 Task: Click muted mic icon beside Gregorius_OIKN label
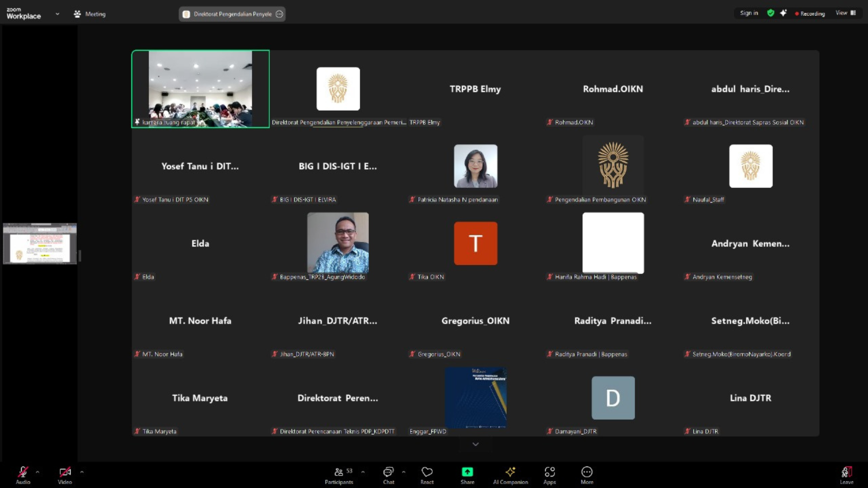pos(412,354)
